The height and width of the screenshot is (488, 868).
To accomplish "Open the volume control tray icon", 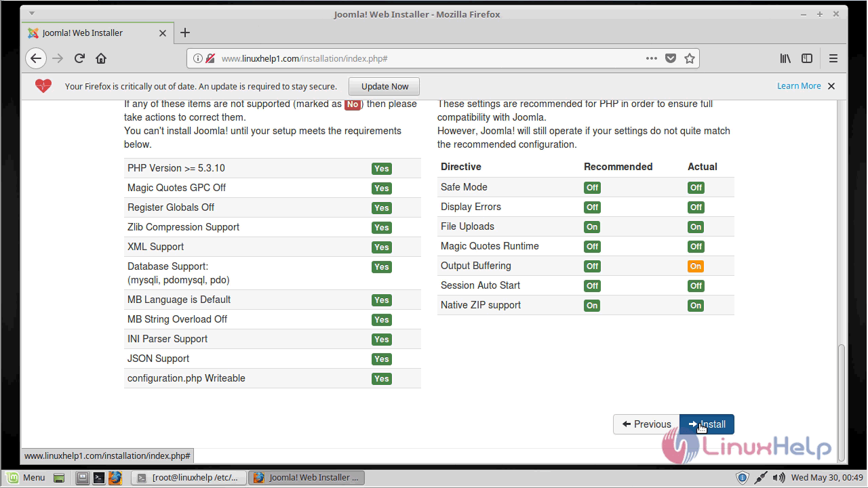I will pos(779,478).
